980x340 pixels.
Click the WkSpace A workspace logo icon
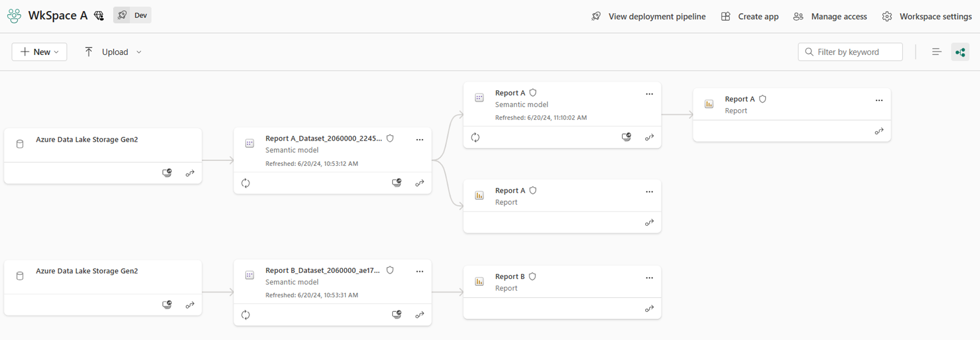(14, 16)
